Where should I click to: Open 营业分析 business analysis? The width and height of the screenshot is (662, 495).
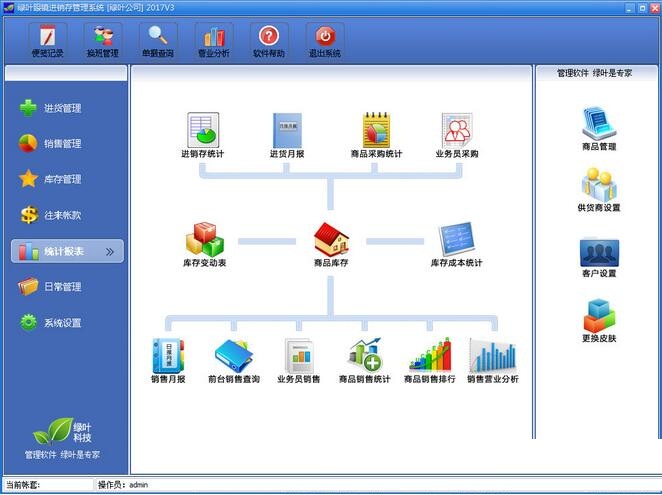214,41
